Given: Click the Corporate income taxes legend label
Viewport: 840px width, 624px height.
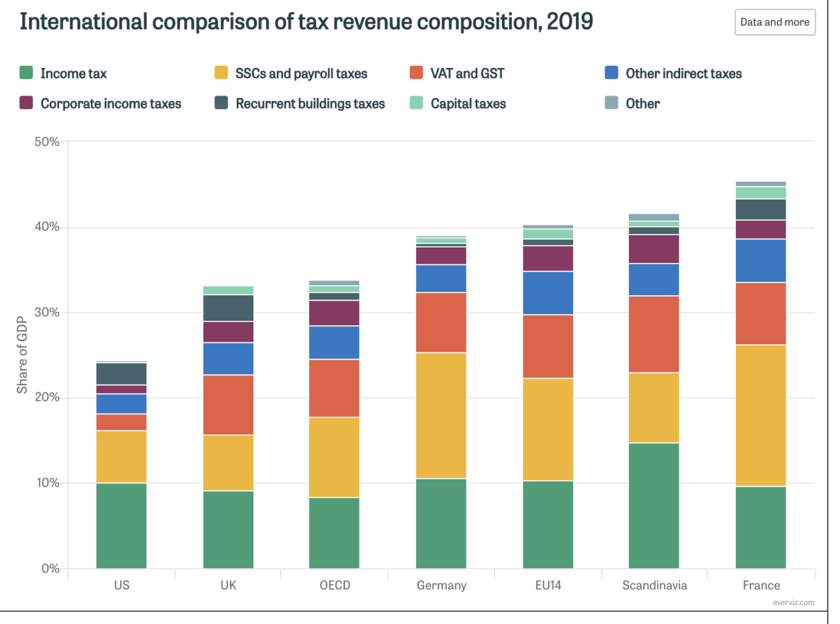Looking at the screenshot, I should [110, 104].
